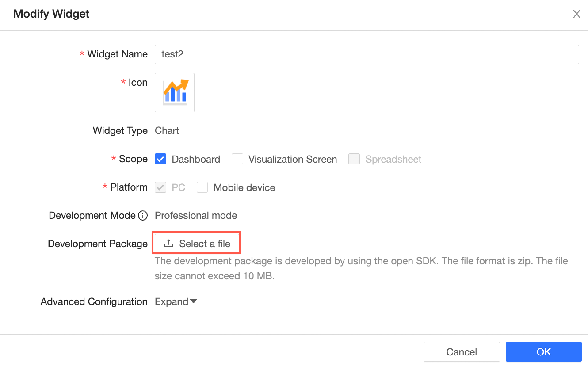Confirm changes with the OK button
The width and height of the screenshot is (588, 366).
click(x=543, y=352)
